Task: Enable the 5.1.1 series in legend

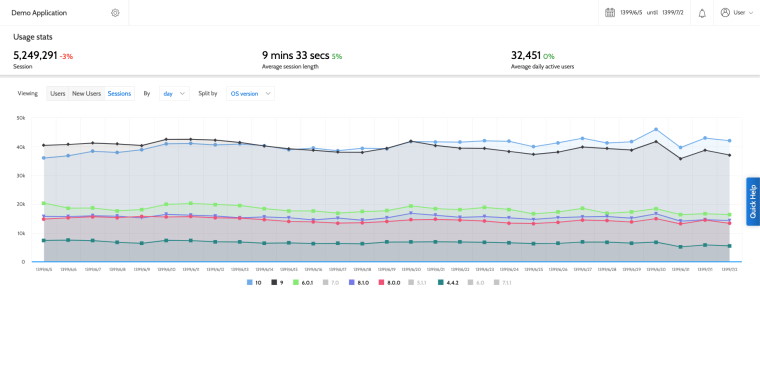Action: click(x=417, y=282)
